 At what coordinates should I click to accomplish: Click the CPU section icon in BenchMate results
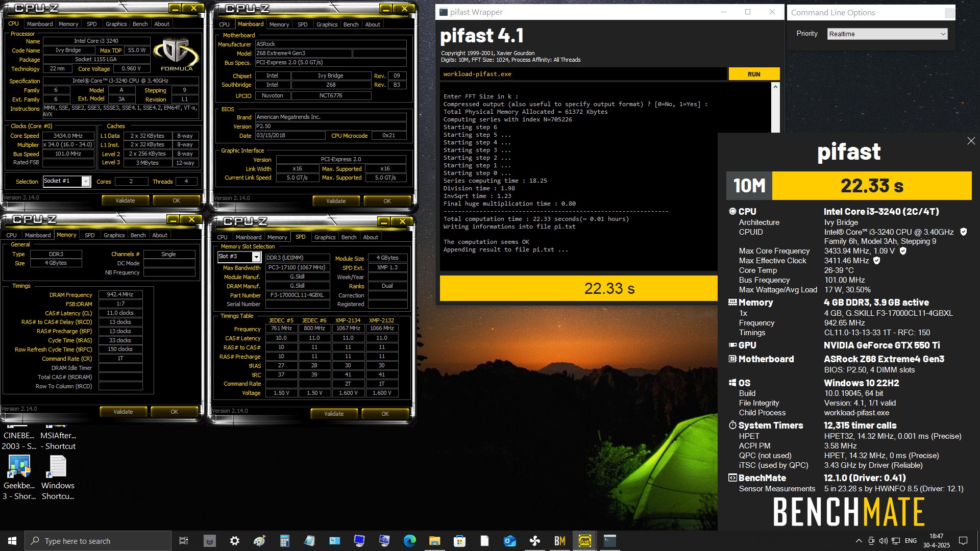[732, 211]
